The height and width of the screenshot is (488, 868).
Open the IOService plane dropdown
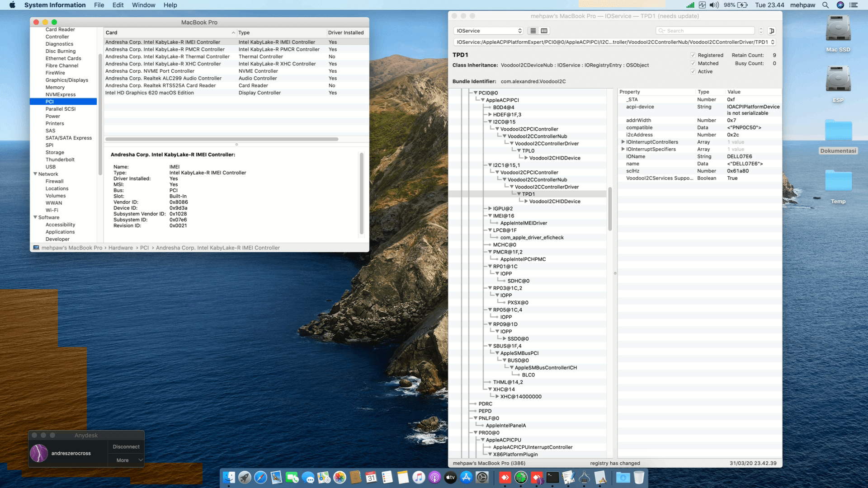(x=488, y=31)
